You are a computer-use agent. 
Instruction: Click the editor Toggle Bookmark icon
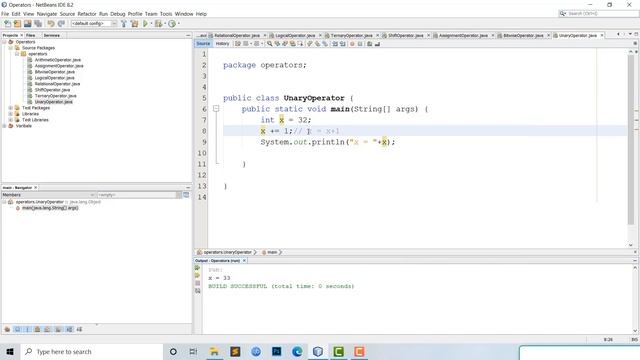[x=325, y=44]
